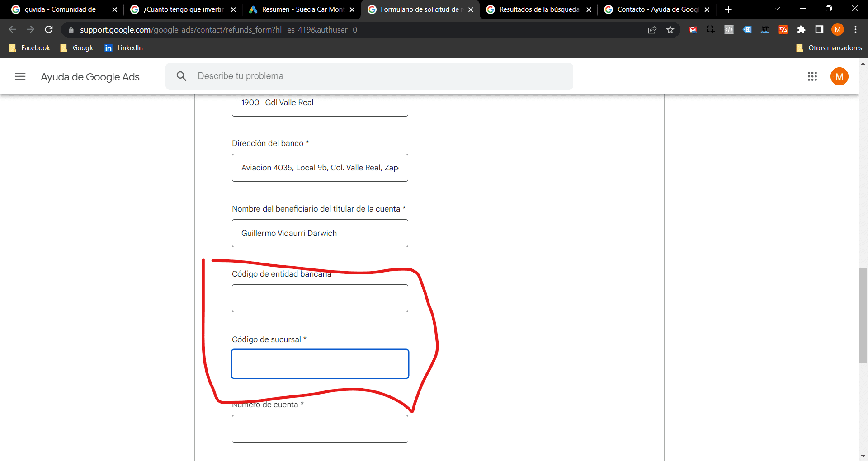Open the hamburger main menu
The height and width of the screenshot is (461, 868).
click(x=20, y=76)
